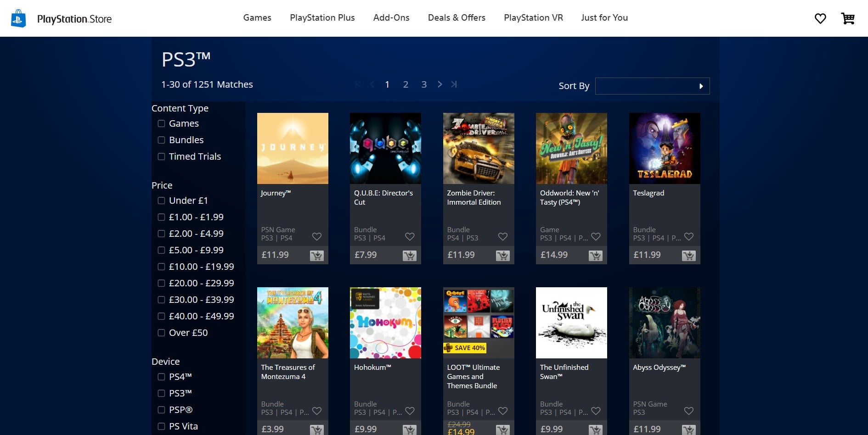The image size is (868, 435).
Task: Add Zombie Driver: Immortal Edition to cart
Action: click(x=503, y=256)
